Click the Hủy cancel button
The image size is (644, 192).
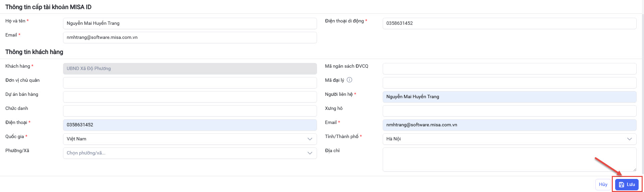tap(603, 185)
